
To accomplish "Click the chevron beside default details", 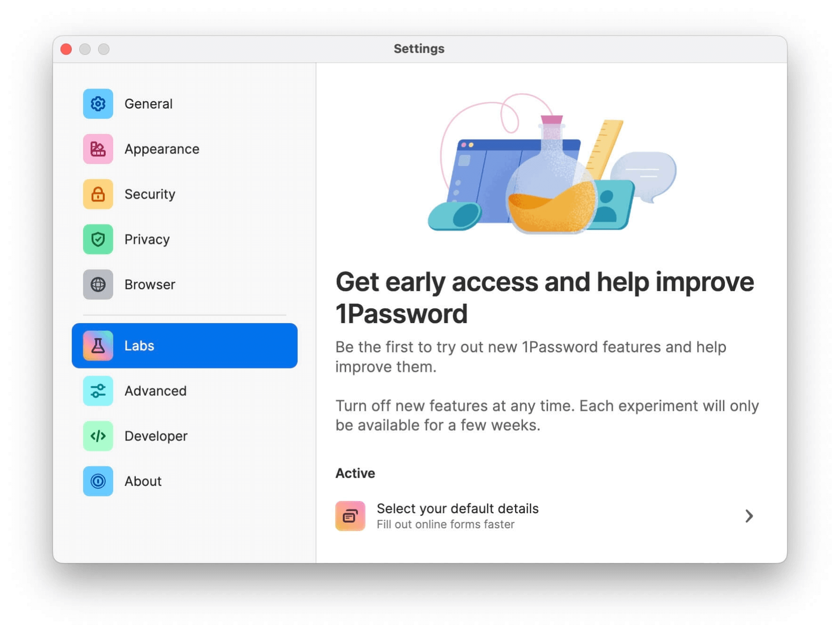I will [x=749, y=516].
